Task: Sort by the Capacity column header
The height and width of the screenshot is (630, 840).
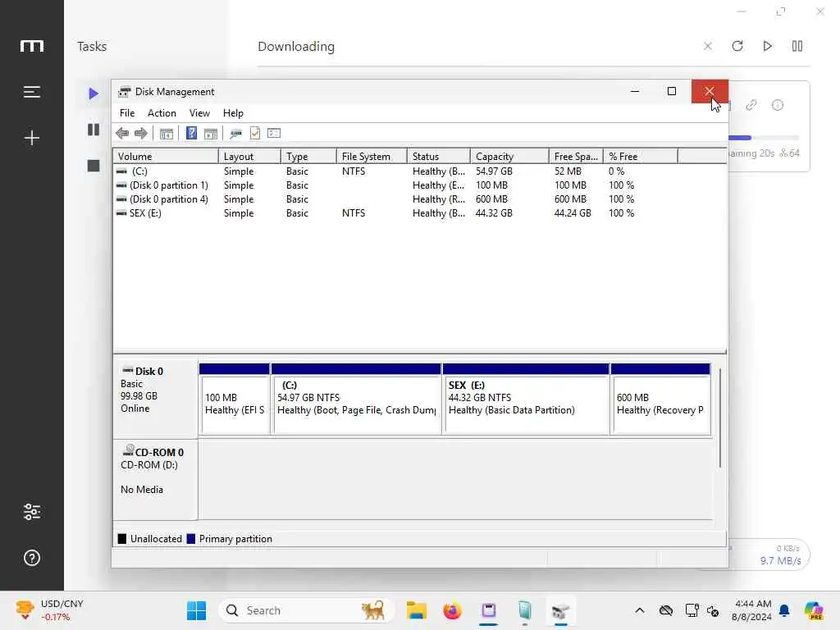Action: (509, 157)
